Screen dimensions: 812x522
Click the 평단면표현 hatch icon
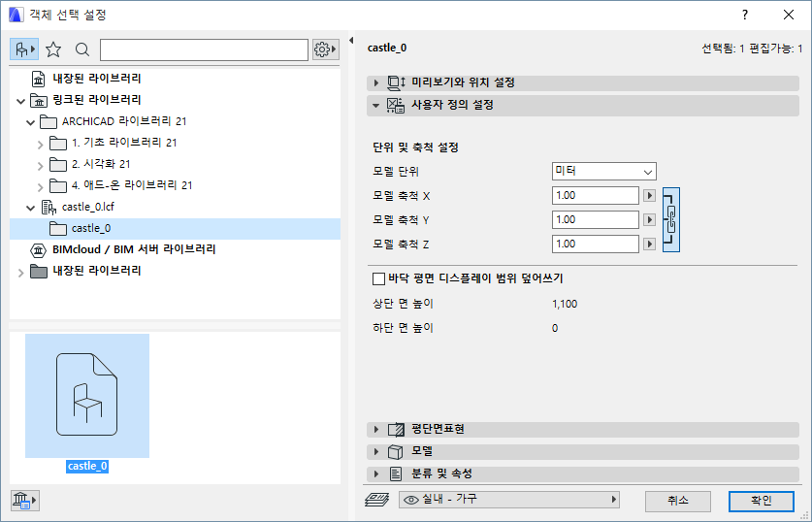396,429
